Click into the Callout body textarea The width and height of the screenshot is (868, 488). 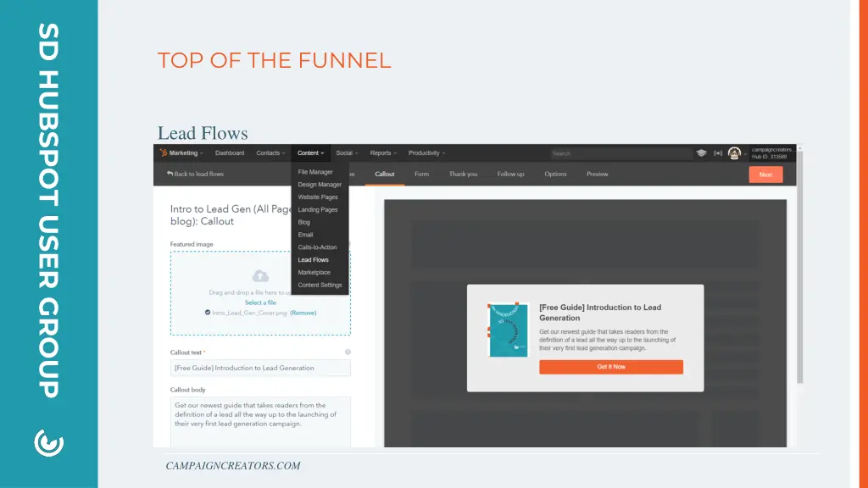tap(260, 422)
